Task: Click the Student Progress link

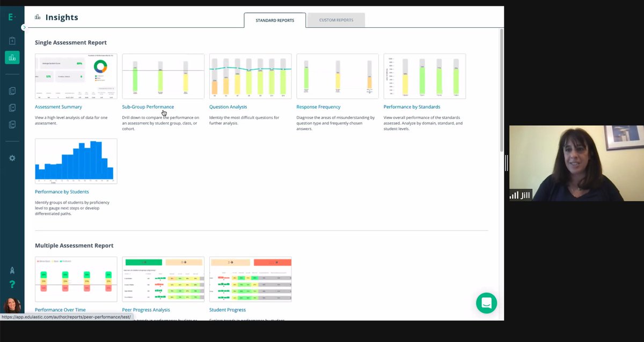Action: (228, 310)
